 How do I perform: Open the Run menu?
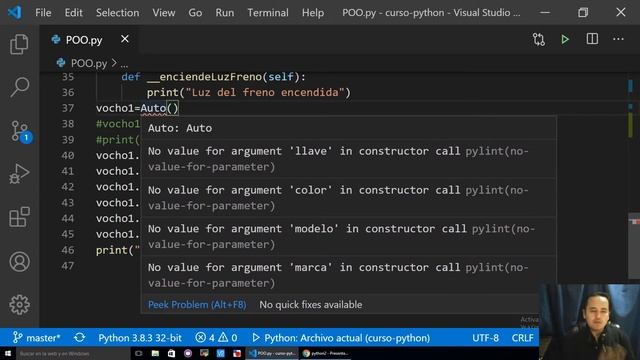tap(225, 13)
